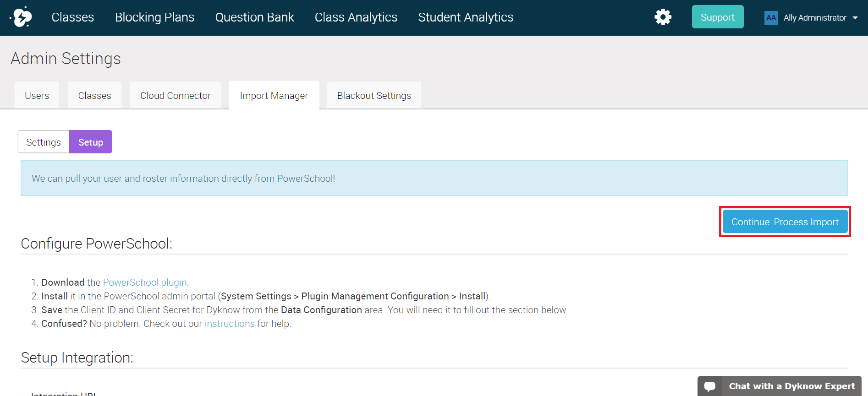The image size is (868, 396).
Task: Click Continue: Process Import button
Action: coord(785,222)
